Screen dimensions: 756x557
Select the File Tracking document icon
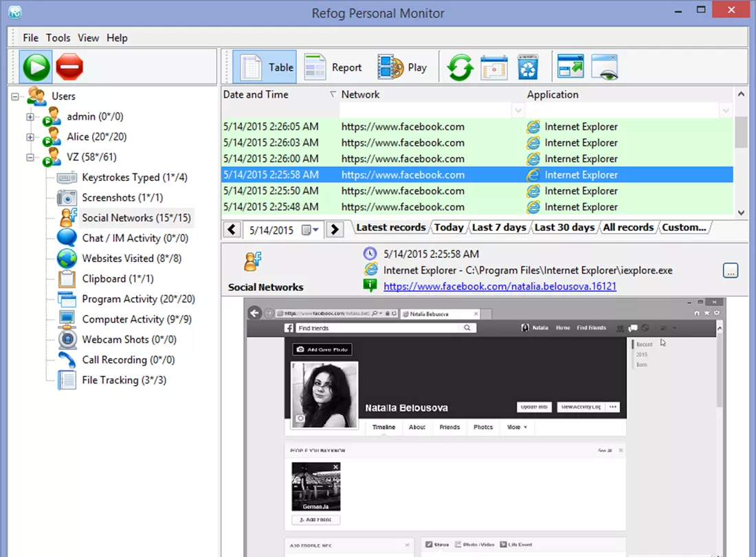67,380
